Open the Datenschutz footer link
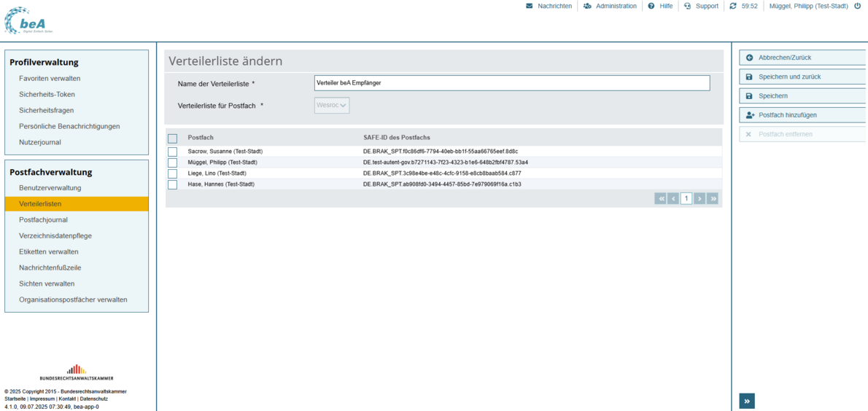This screenshot has width=868, height=411. point(94,399)
